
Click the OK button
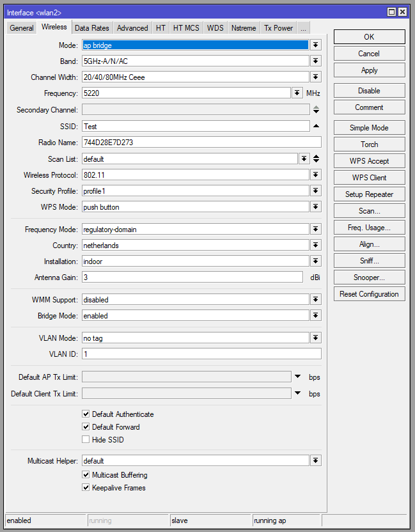pyautogui.click(x=369, y=36)
